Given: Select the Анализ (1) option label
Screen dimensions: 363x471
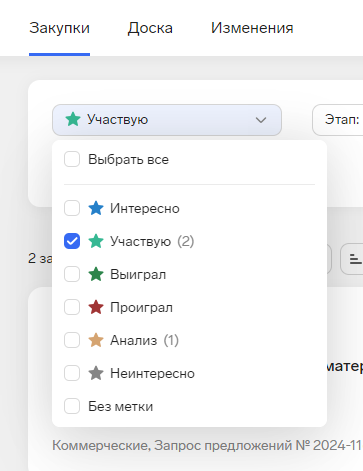Looking at the screenshot, I should point(144,340).
